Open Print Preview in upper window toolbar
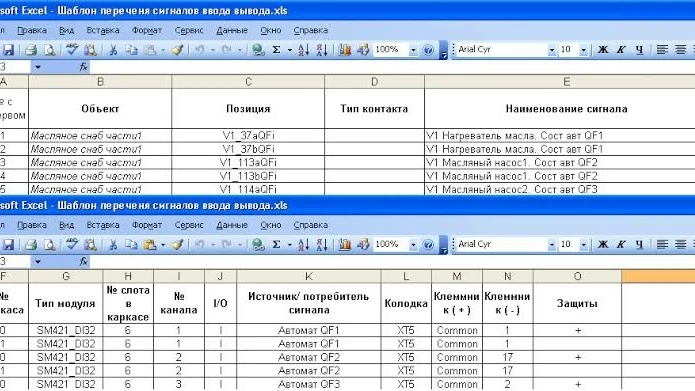This screenshot has width=695, height=391. (50, 50)
